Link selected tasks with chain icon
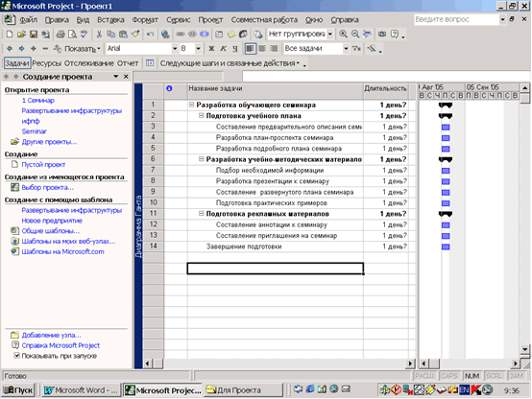532x399 pixels. point(181,34)
